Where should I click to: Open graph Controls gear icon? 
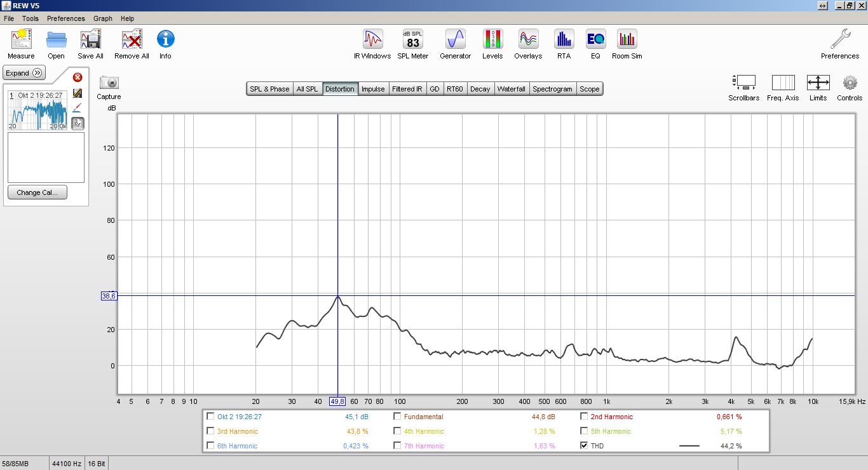pos(850,83)
